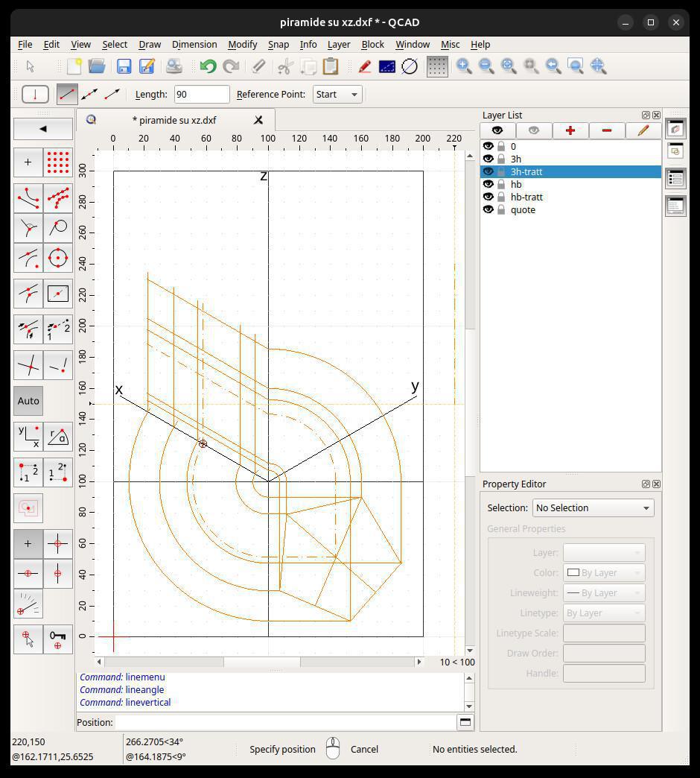This screenshot has height=778, width=700.
Task: Click the Save file icon
Action: (124, 66)
